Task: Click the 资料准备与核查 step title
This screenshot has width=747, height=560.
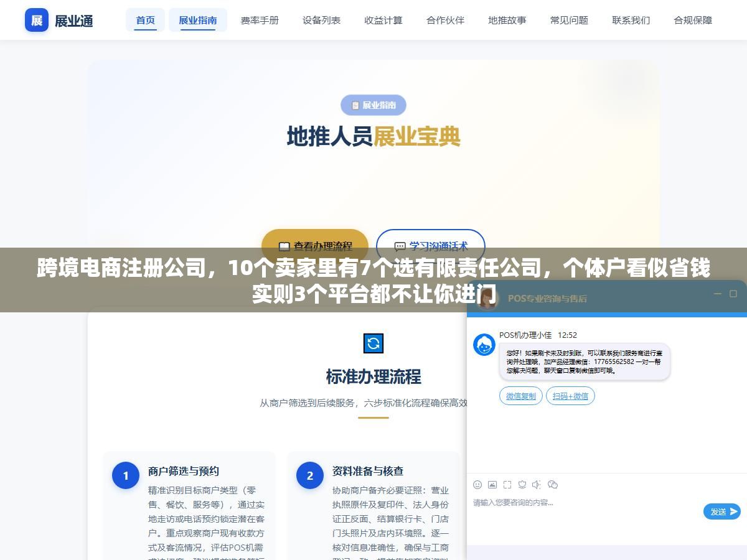Action: (x=368, y=471)
